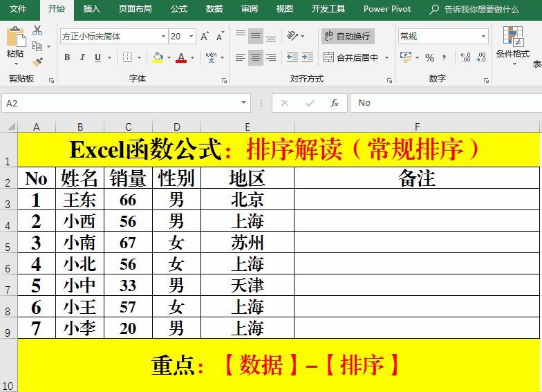
Task: Click the Cut scissors icon
Action: click(37, 30)
